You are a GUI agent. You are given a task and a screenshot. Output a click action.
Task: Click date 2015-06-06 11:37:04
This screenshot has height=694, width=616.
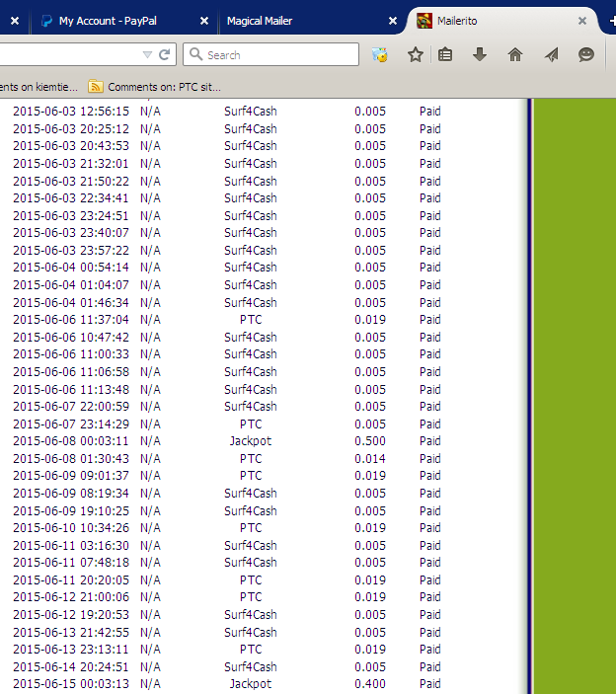[71, 320]
